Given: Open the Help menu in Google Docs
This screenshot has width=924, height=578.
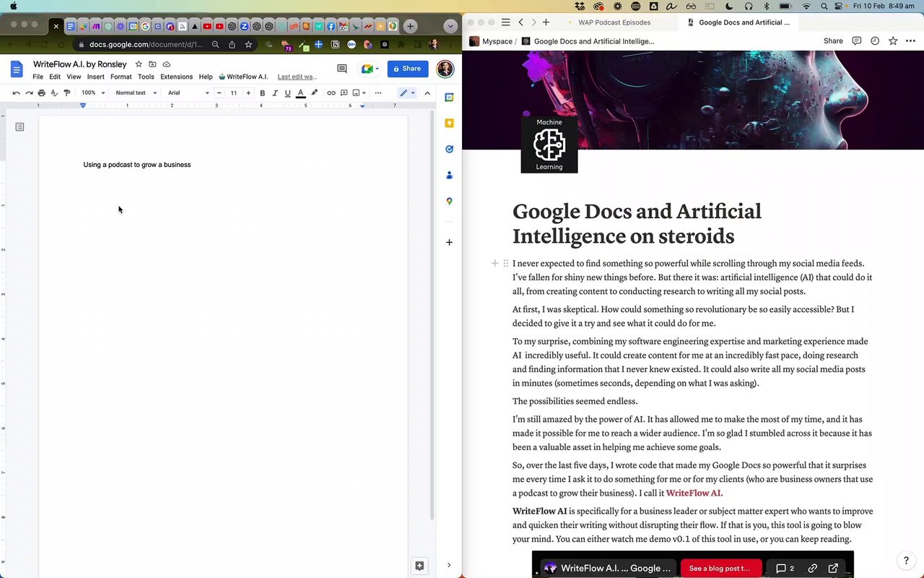Looking at the screenshot, I should [206, 77].
